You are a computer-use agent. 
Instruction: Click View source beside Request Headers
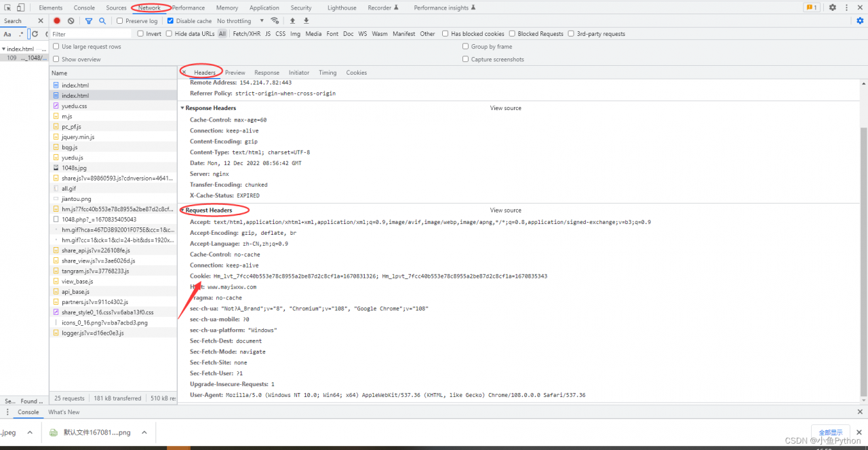pos(506,210)
